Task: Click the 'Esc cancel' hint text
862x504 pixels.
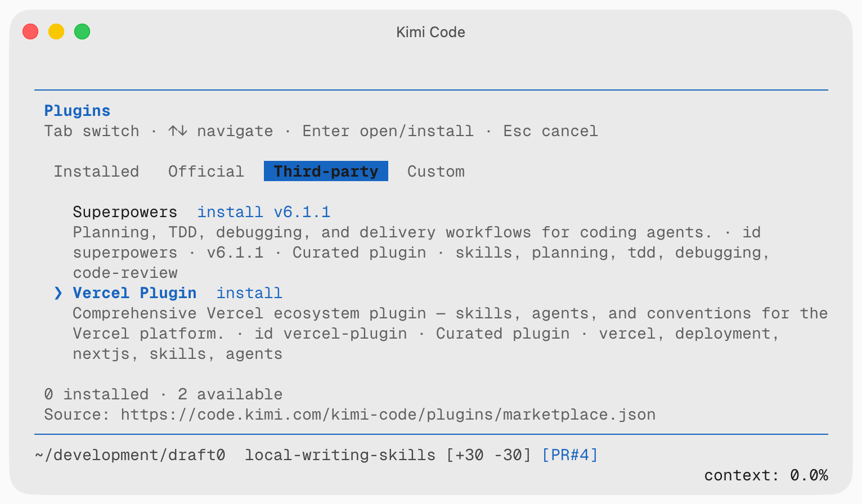Action: [550, 131]
